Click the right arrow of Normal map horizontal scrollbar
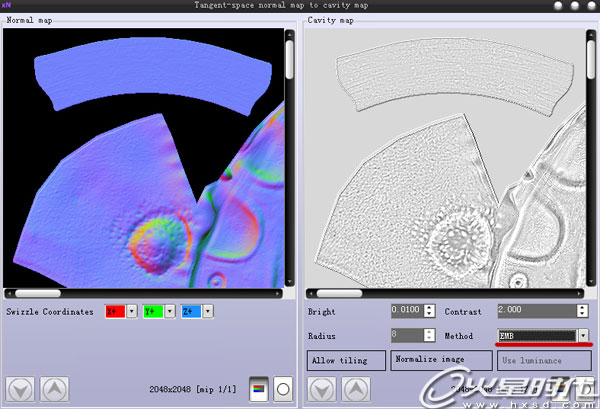Screen dimensions: 600x409 point(277,293)
